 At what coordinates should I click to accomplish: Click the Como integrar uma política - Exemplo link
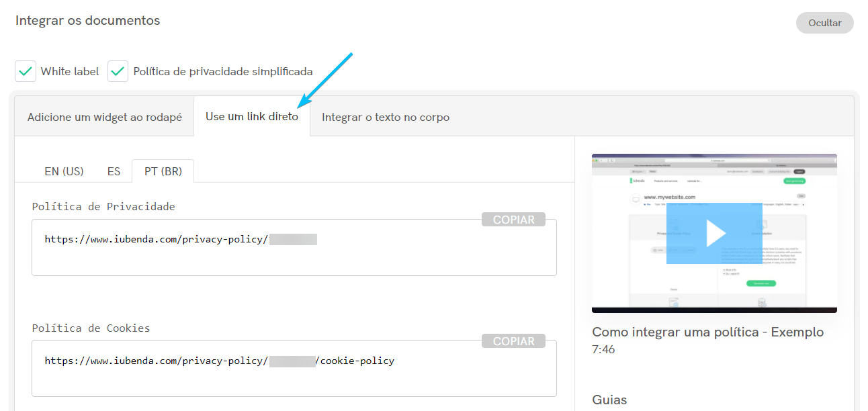(x=707, y=332)
